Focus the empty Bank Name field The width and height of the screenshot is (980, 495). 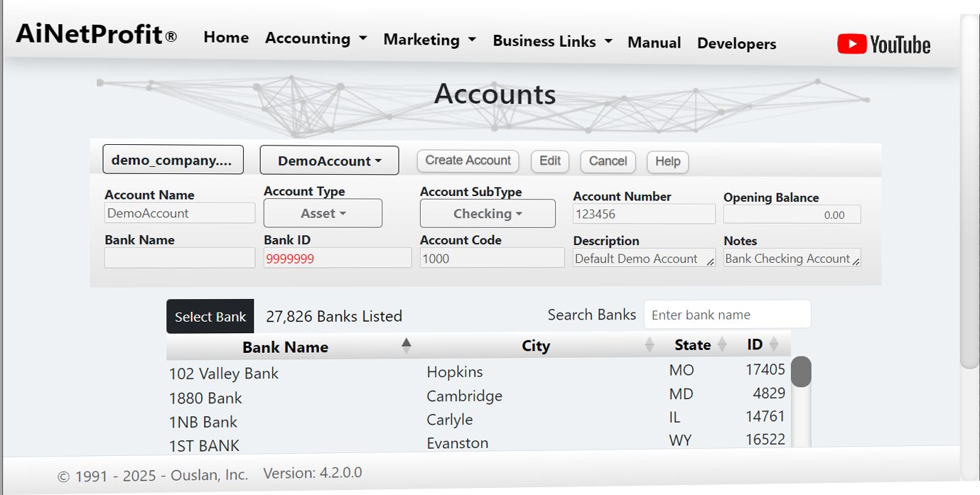(180, 258)
